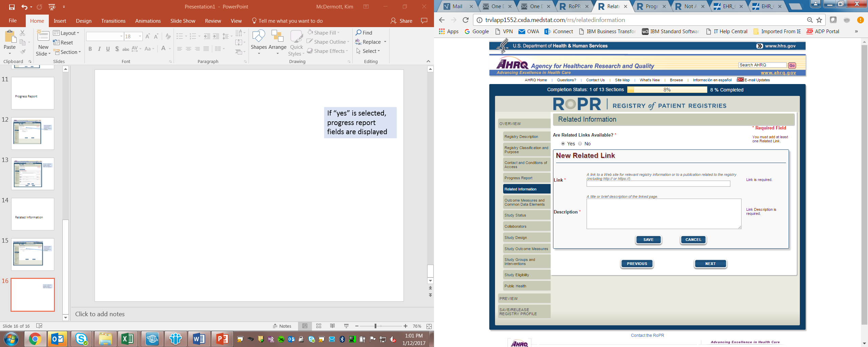Open Progress Report in the RoPR sidebar
Screen dimensions: 868x347
pyautogui.click(x=527, y=178)
